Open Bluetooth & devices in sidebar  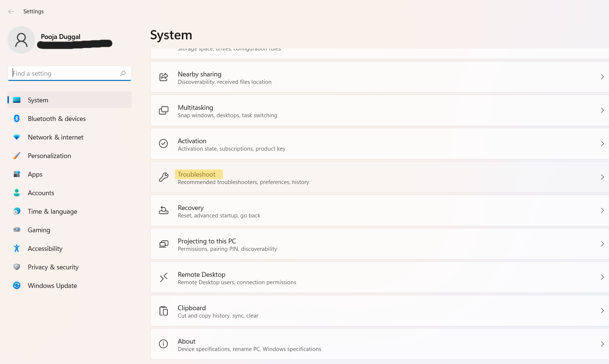[x=56, y=119]
